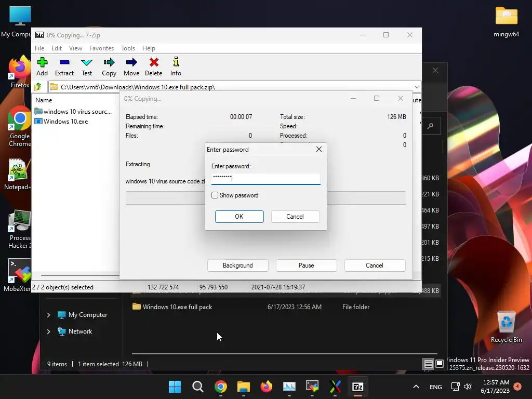Open the File menu

[x=39, y=48]
